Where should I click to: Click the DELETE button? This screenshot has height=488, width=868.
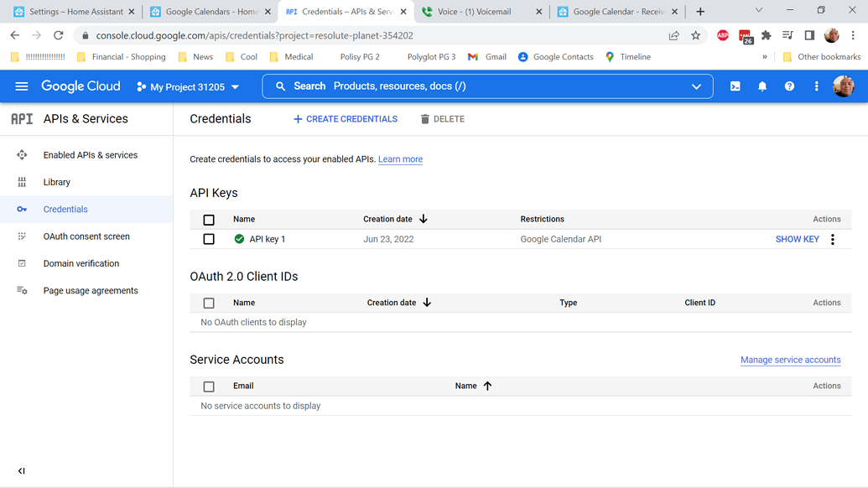[x=442, y=119]
